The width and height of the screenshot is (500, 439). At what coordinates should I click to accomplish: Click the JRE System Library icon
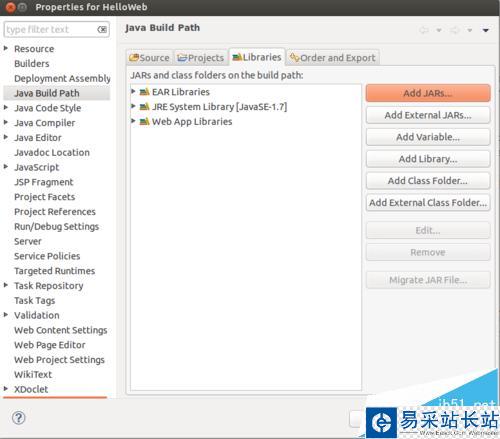coord(144,107)
